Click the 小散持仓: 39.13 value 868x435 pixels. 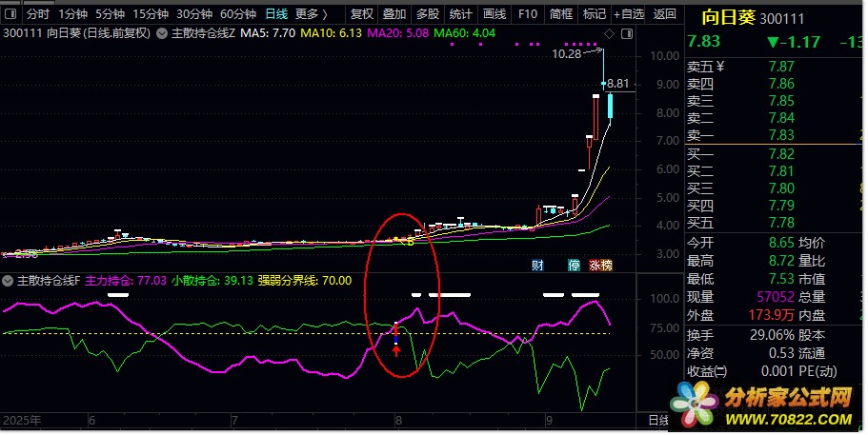pyautogui.click(x=212, y=281)
